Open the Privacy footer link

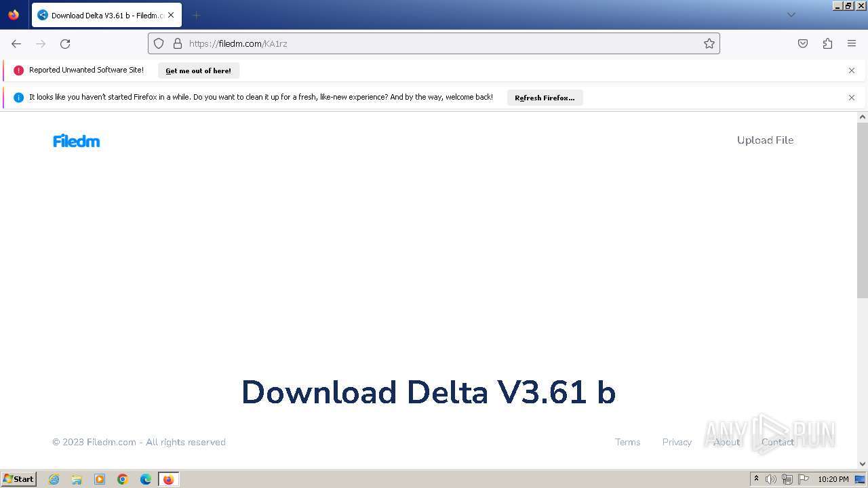coord(677,442)
